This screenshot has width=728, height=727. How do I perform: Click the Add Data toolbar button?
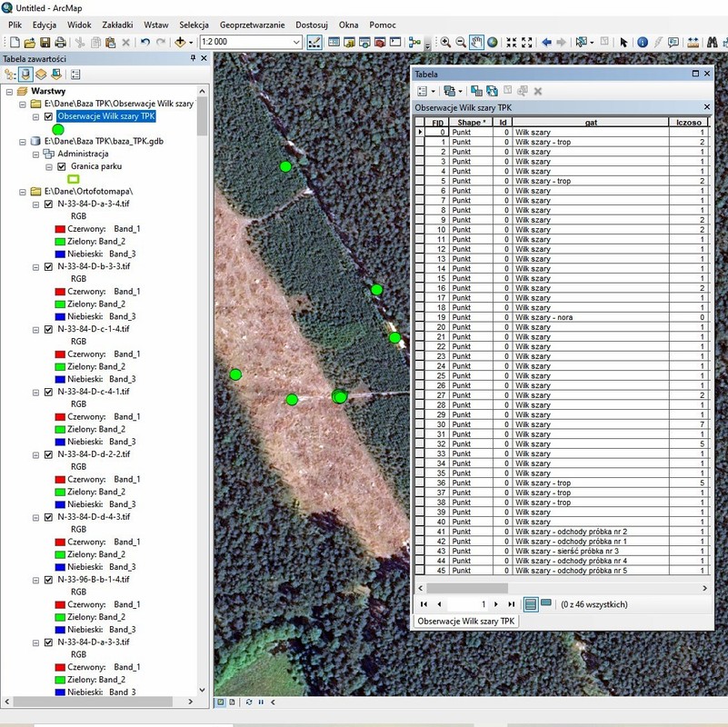point(181,42)
